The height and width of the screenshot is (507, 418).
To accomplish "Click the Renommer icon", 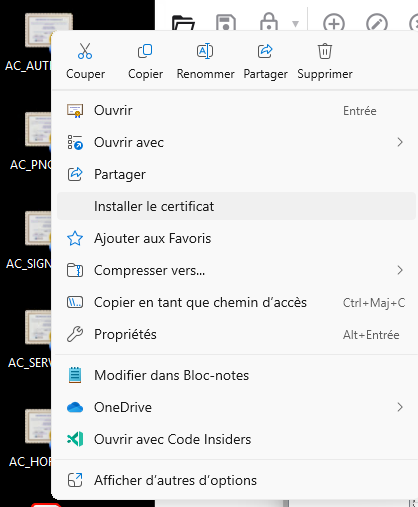I will [x=205, y=51].
